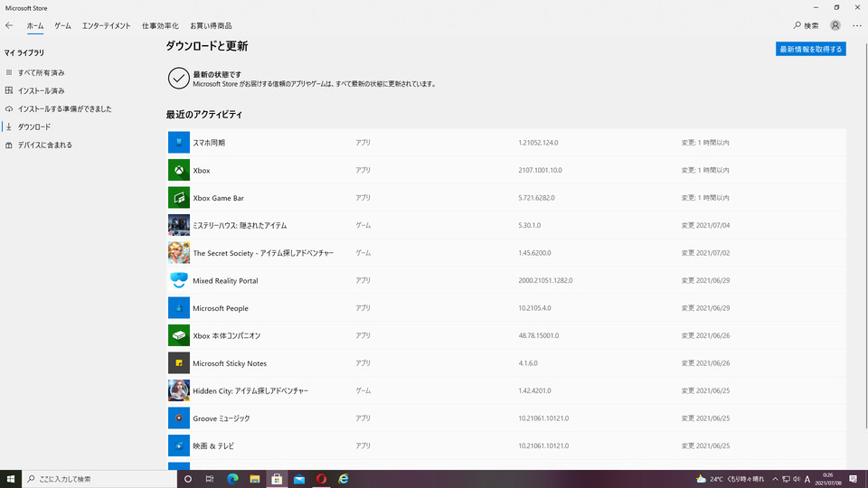This screenshot has height=488, width=868.
Task: Click the Microsoft Sticky Notes icon
Action: pos(179,363)
